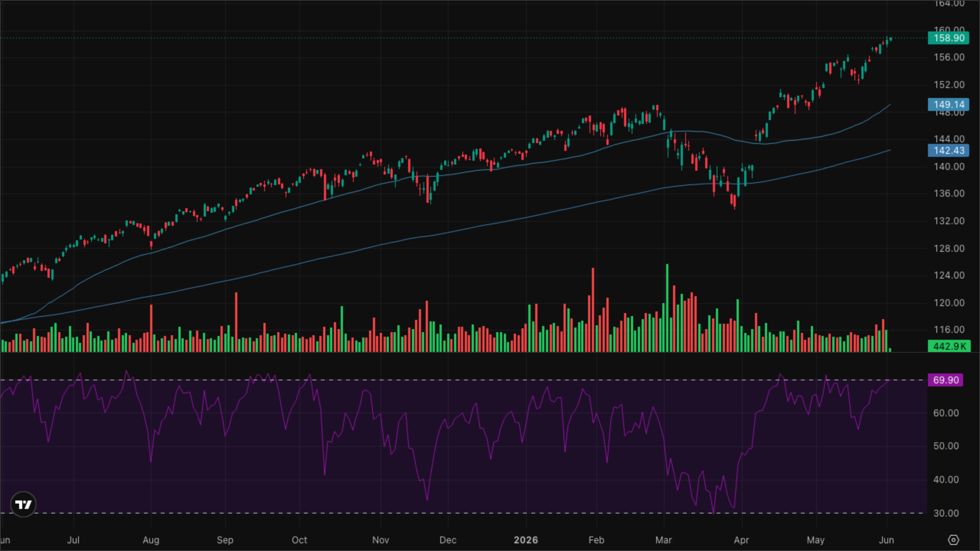This screenshot has width=980, height=551.
Task: Click the Dec label on time axis
Action: coord(448,540)
